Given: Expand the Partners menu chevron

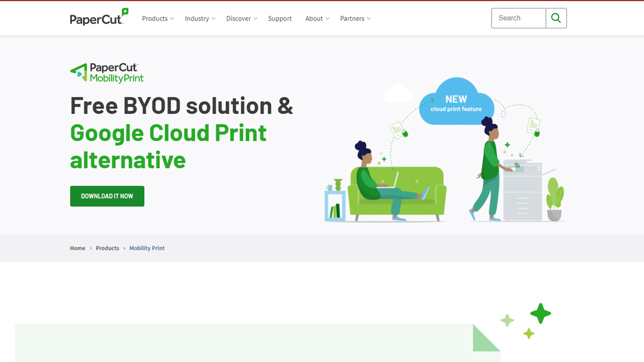Looking at the screenshot, I should pyautogui.click(x=369, y=19).
